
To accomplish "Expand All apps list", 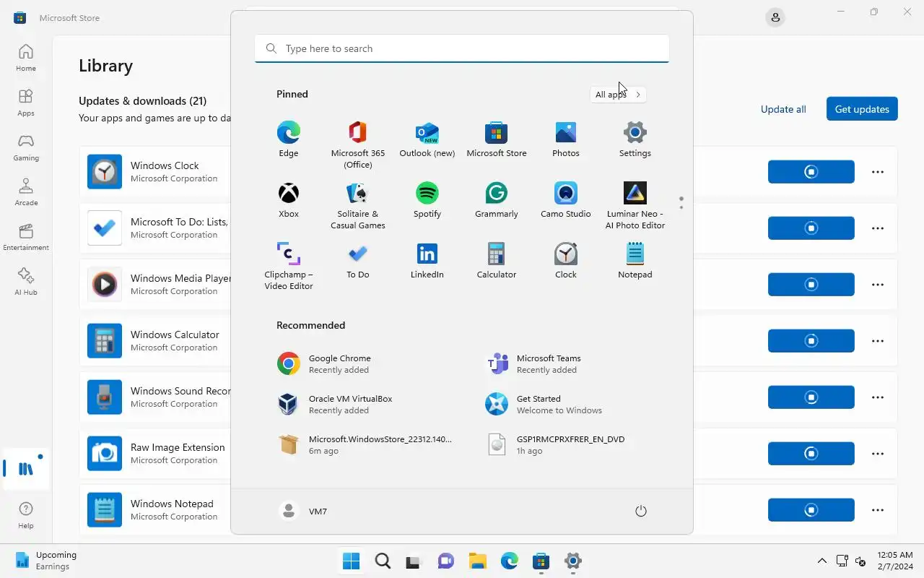I will [x=618, y=95].
